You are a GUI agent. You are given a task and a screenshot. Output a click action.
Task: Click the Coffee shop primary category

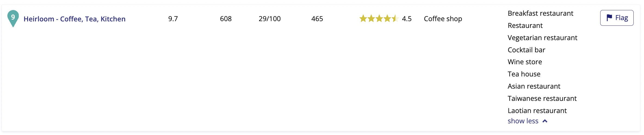click(x=443, y=19)
